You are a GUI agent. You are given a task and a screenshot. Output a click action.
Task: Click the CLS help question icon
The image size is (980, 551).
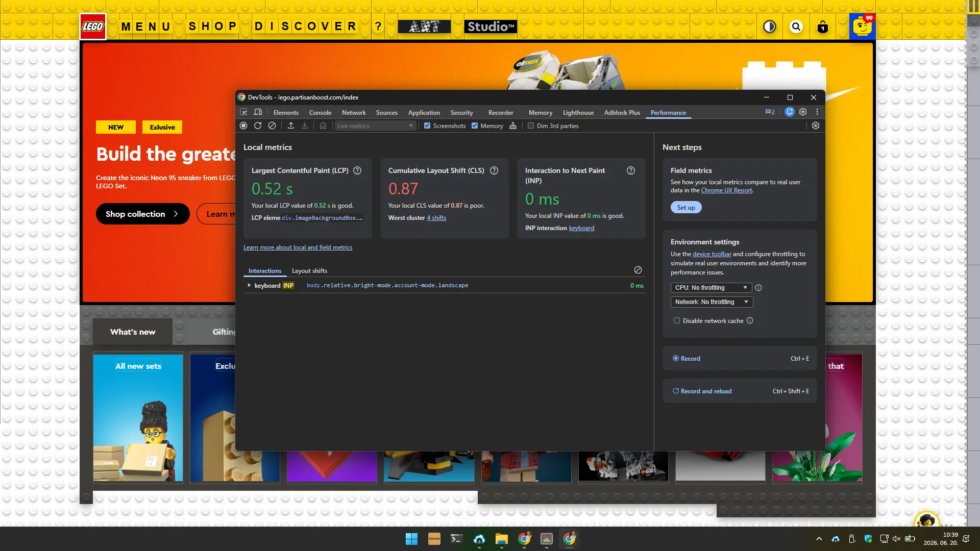(494, 170)
